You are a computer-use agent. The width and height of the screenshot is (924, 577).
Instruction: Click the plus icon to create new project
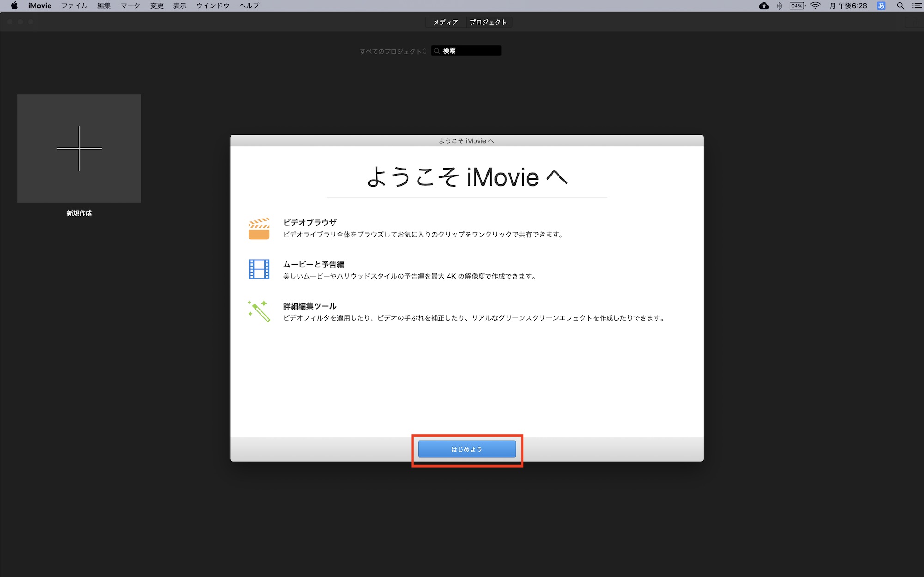pyautogui.click(x=79, y=148)
